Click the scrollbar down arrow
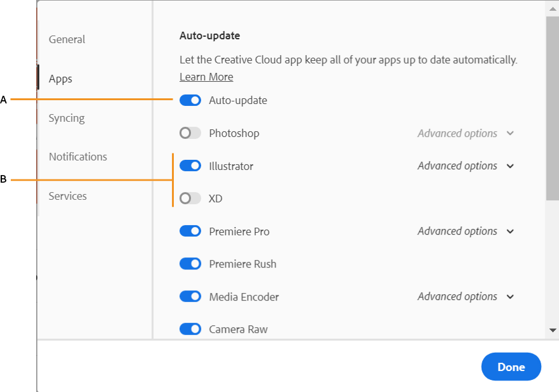 [553, 330]
